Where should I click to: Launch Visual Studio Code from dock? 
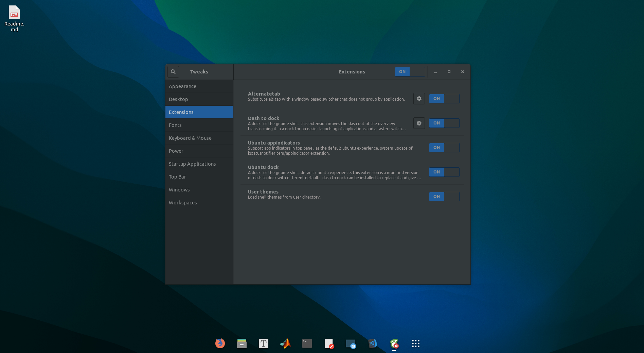(372, 343)
